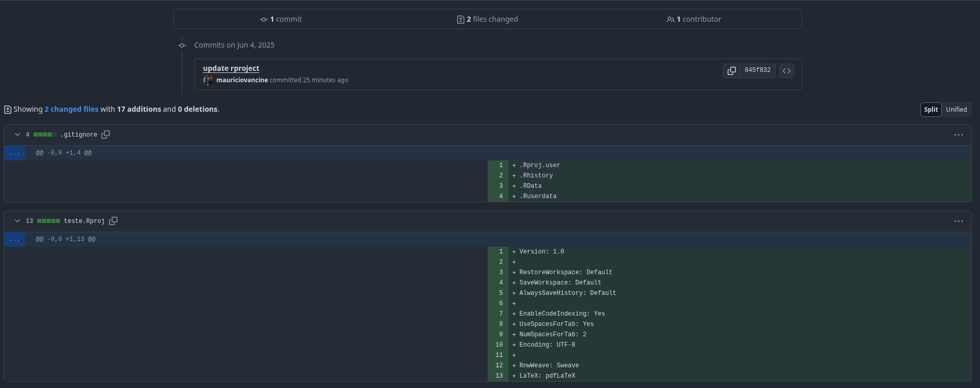Switch diff view to Split

point(930,110)
